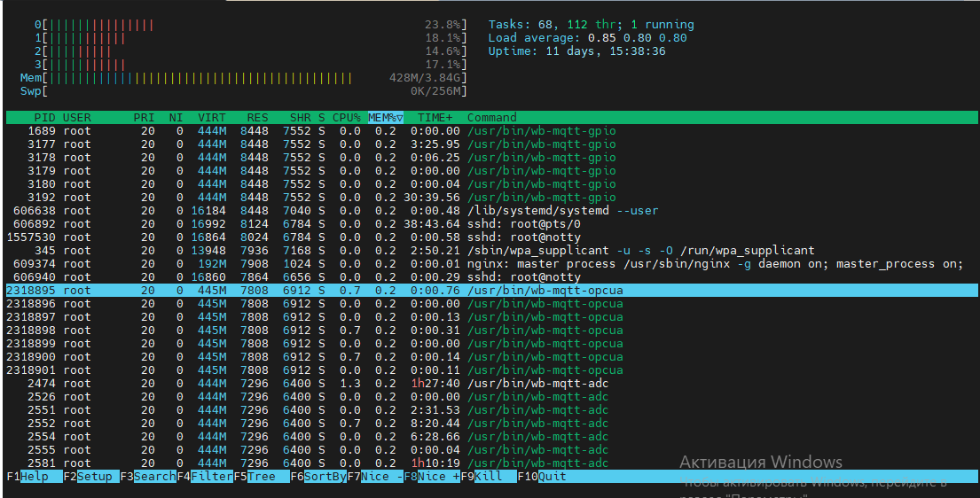The image size is (980, 498).
Task: Quit htop with F10 Quit
Action: click(543, 476)
